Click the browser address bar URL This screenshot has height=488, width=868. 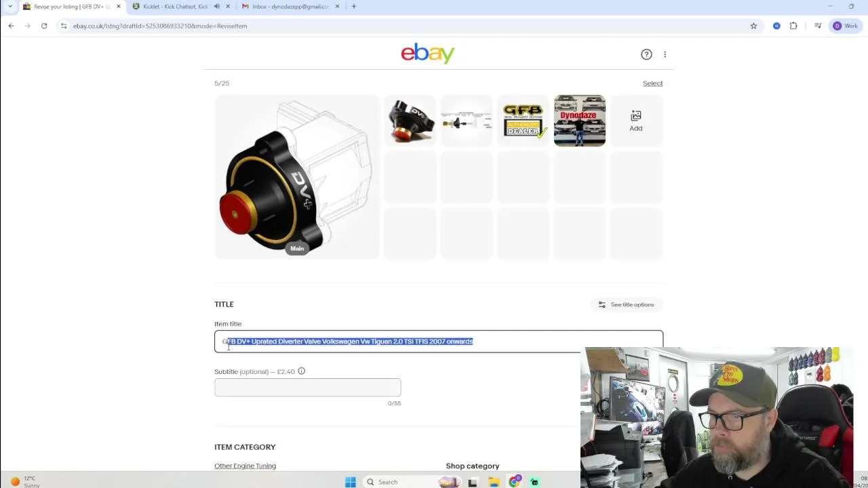point(160,26)
